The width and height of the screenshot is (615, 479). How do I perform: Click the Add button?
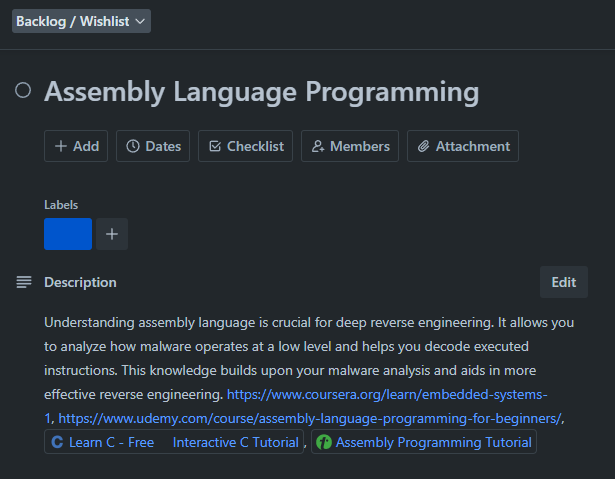coord(76,146)
